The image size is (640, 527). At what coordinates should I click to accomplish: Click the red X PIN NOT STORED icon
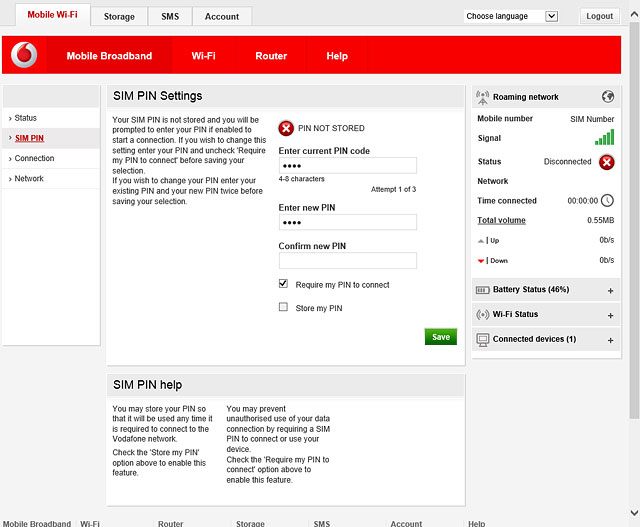(286, 128)
